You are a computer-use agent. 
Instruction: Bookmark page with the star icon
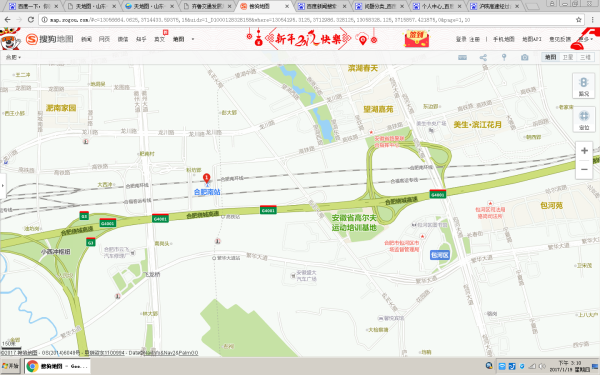tap(579, 20)
